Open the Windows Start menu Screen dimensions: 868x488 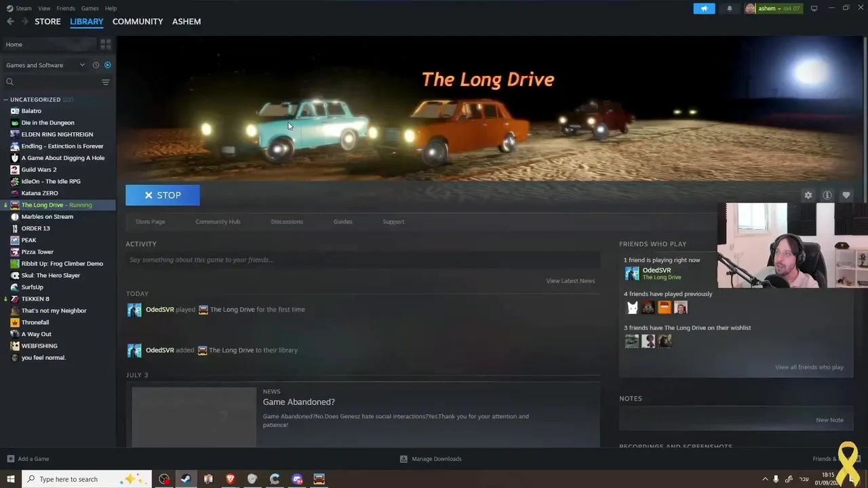10,479
